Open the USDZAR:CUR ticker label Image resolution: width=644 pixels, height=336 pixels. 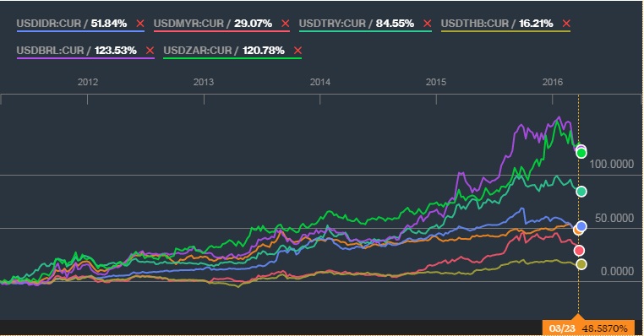pos(198,51)
